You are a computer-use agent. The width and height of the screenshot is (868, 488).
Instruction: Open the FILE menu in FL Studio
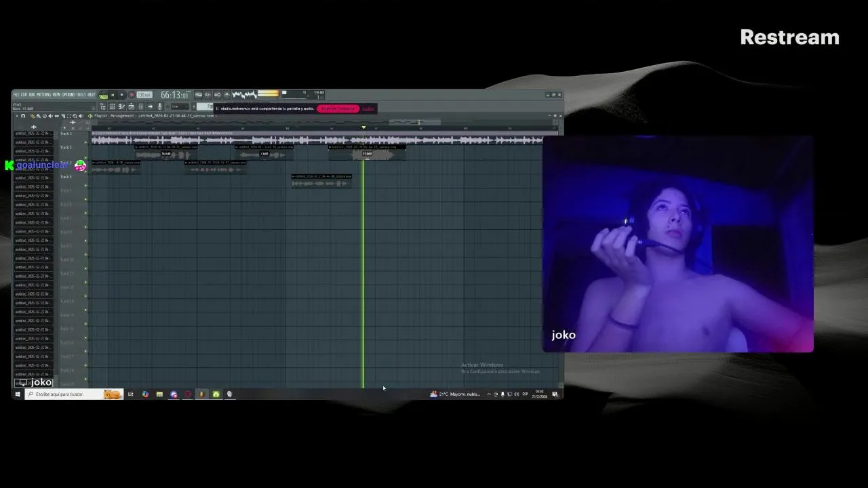pos(16,95)
